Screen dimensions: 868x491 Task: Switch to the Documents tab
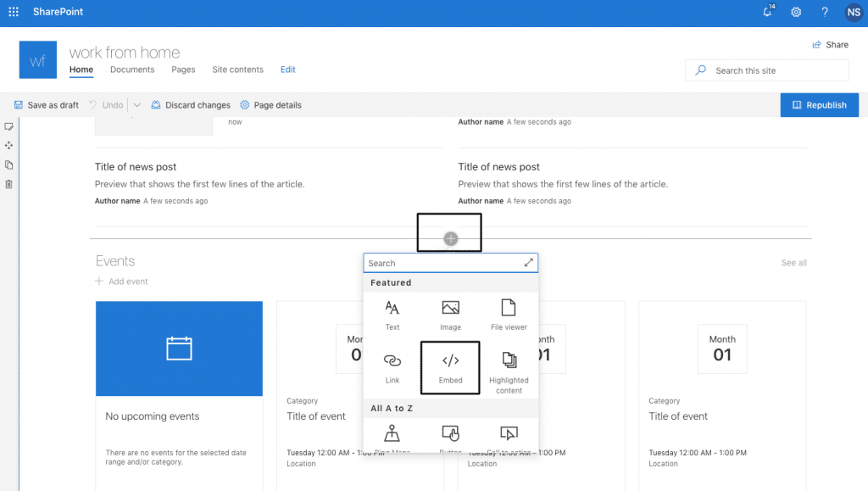132,70
